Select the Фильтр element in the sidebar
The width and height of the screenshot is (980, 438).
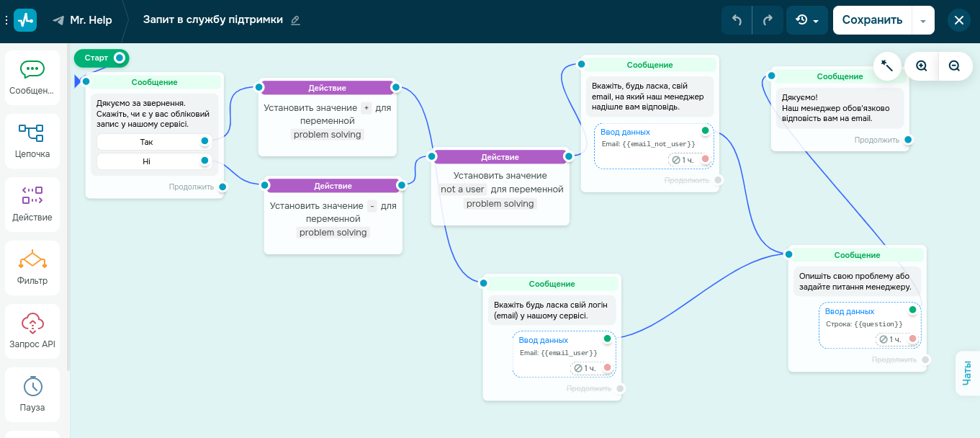[x=32, y=267]
